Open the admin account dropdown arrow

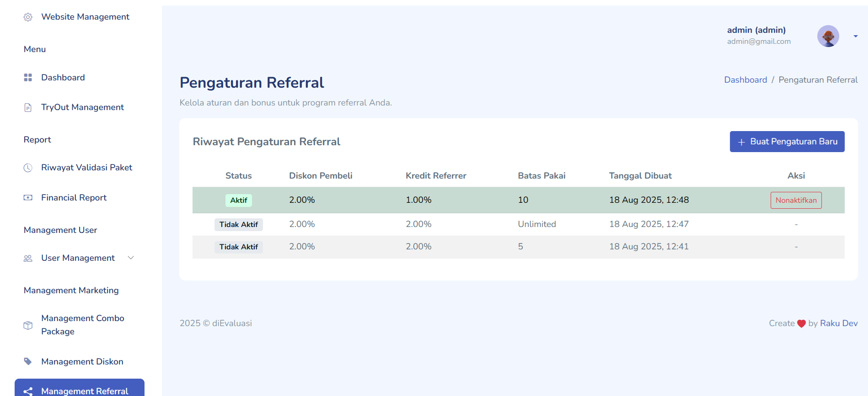pos(856,36)
